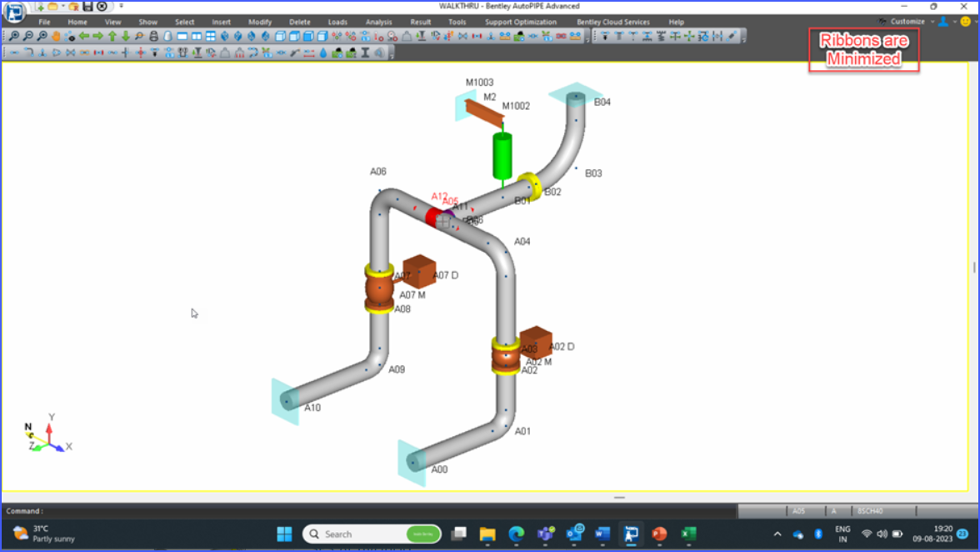This screenshot has height=552, width=980.
Task: Click the circled X cancel icon
Action: 102,6
